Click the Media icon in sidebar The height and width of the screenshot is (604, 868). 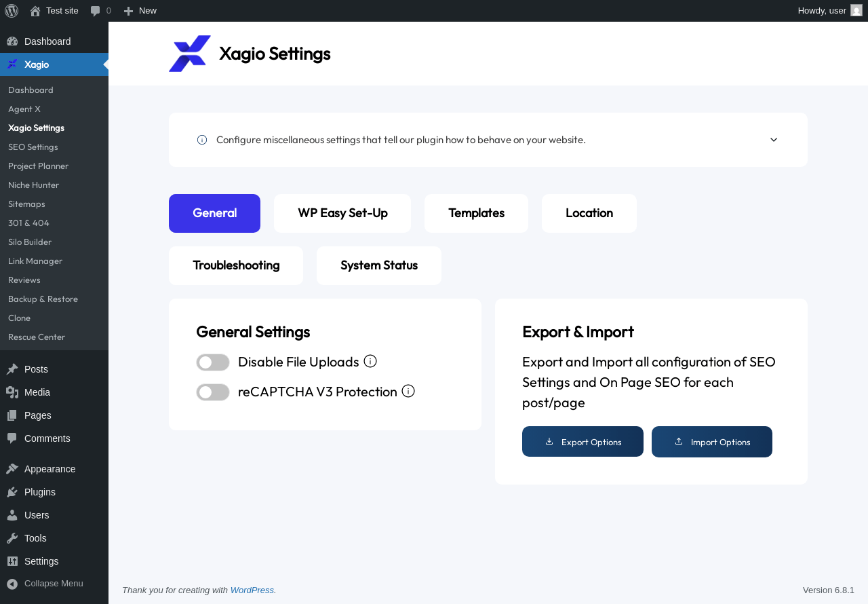(x=12, y=392)
